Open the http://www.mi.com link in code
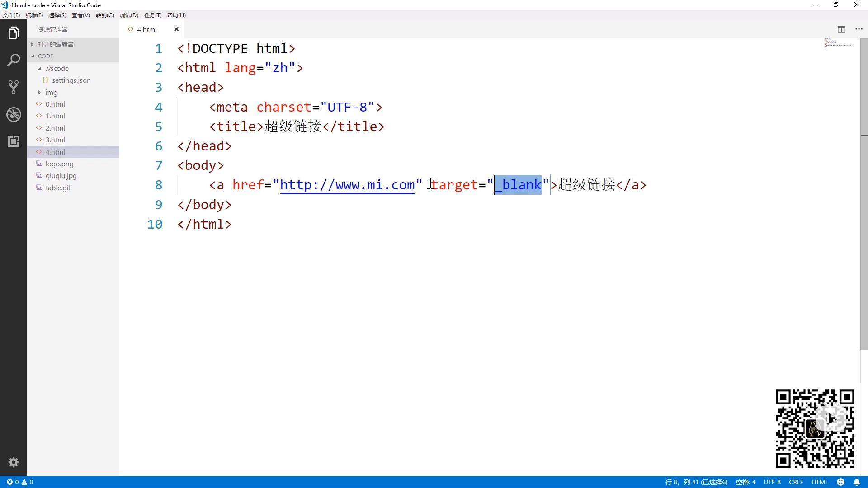This screenshot has width=868, height=488. [x=347, y=185]
